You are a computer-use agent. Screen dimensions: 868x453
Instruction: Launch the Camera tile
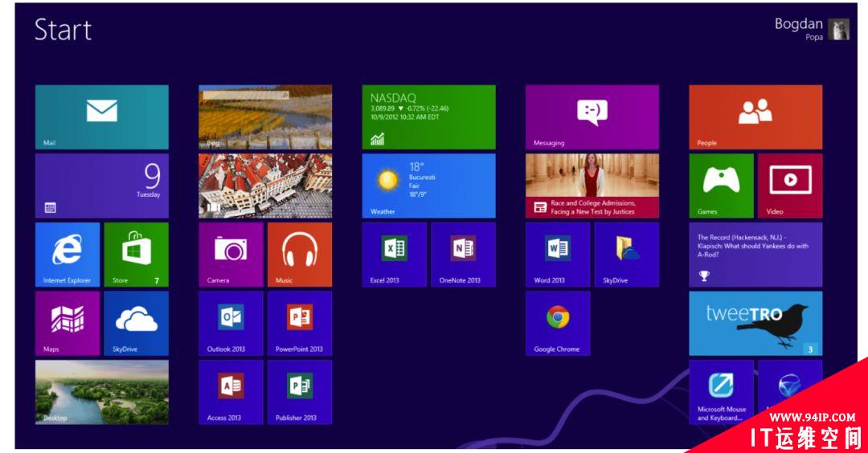point(231,255)
